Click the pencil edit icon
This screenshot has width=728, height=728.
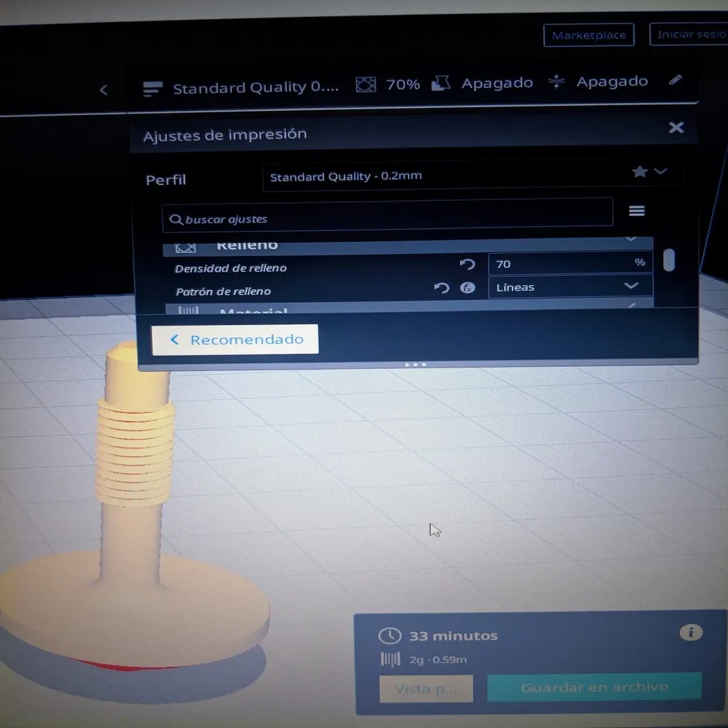click(x=675, y=80)
